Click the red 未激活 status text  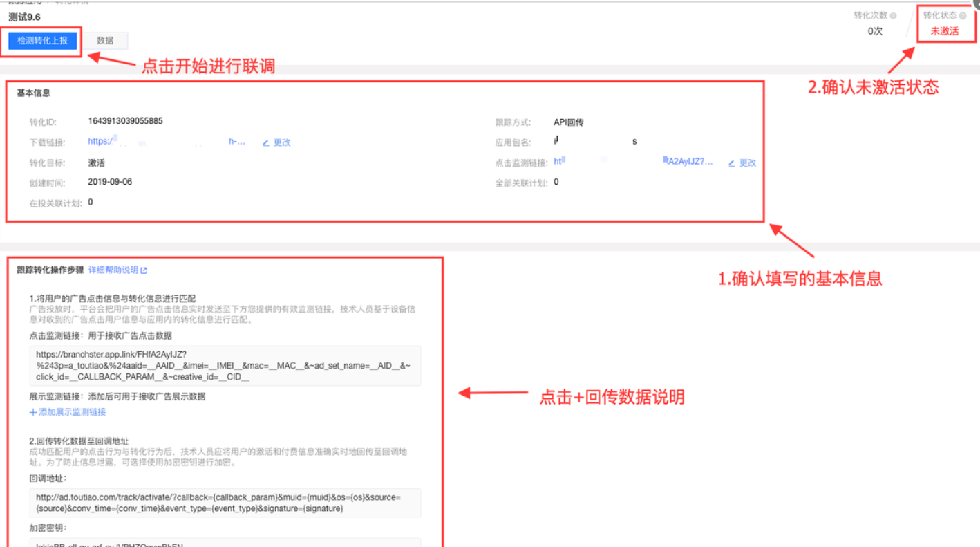944,31
